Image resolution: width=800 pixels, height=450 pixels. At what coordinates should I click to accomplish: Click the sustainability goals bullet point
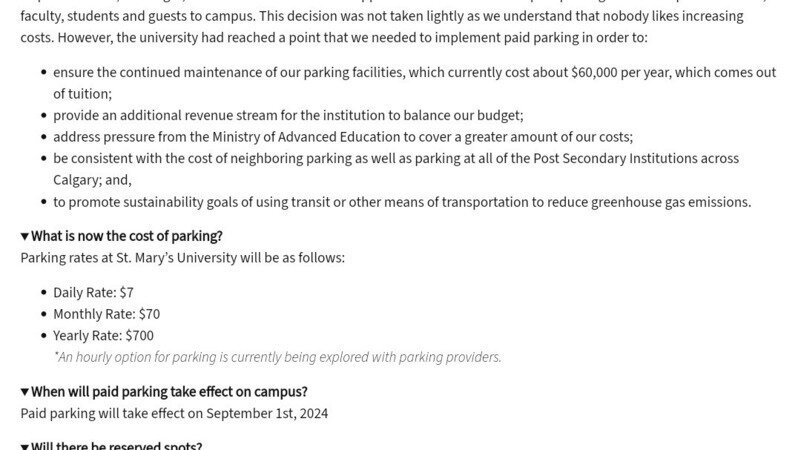(402, 202)
